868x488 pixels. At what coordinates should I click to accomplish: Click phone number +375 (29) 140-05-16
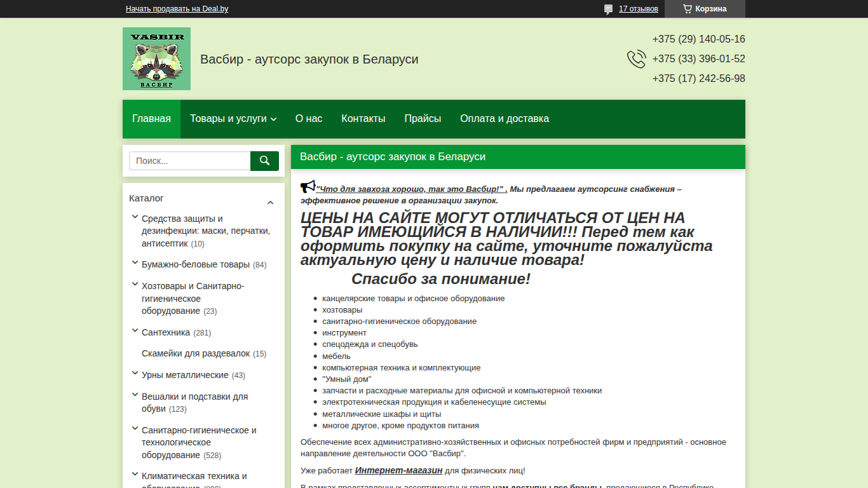698,39
